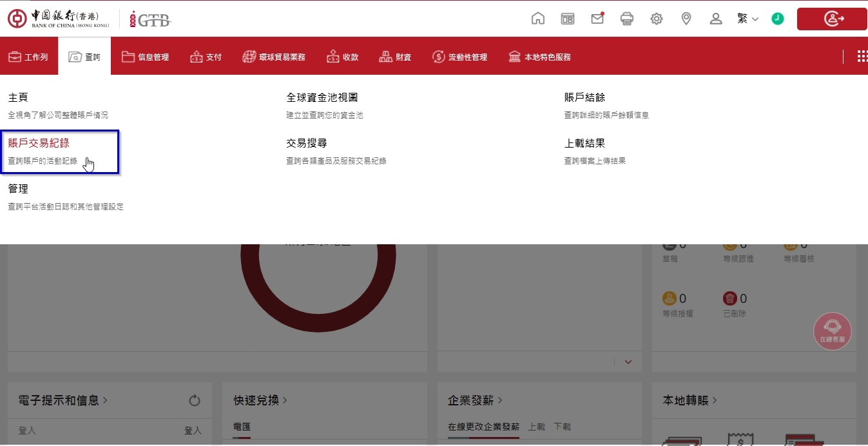Open 全球資金池視圖 link
Viewport: 868px width, 446px height.
click(x=322, y=97)
